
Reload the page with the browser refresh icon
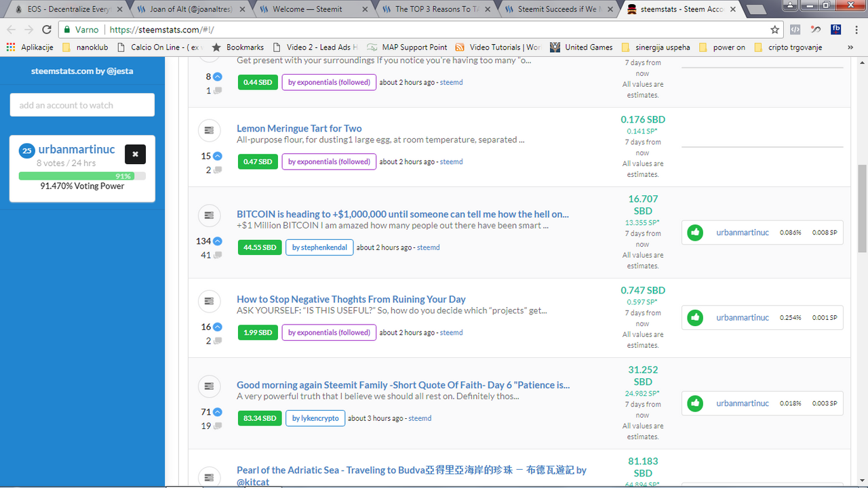(x=47, y=30)
